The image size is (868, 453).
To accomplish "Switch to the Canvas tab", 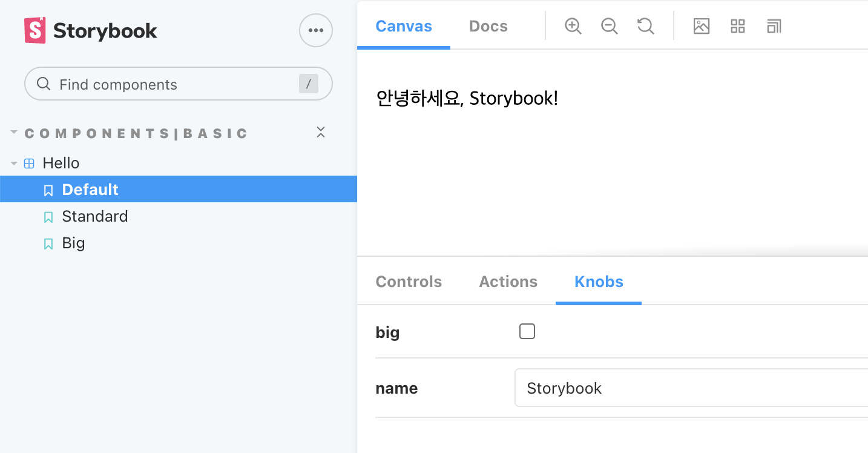I will click(404, 26).
